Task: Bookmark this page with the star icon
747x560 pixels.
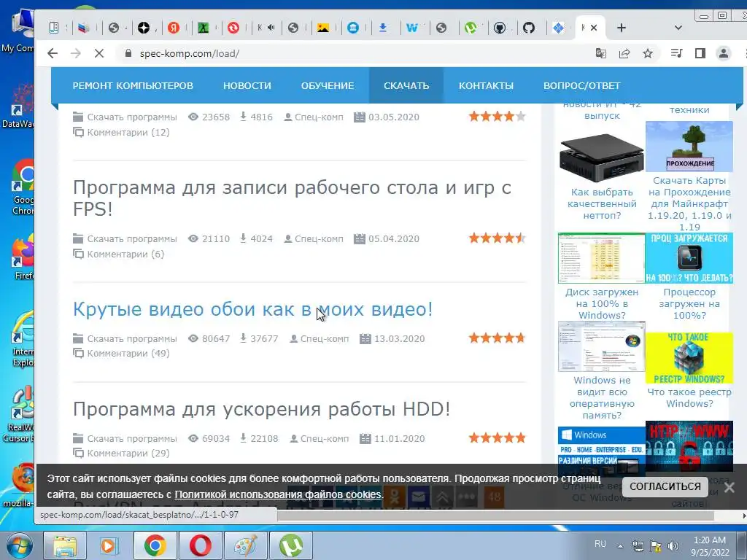Action: pos(648,53)
